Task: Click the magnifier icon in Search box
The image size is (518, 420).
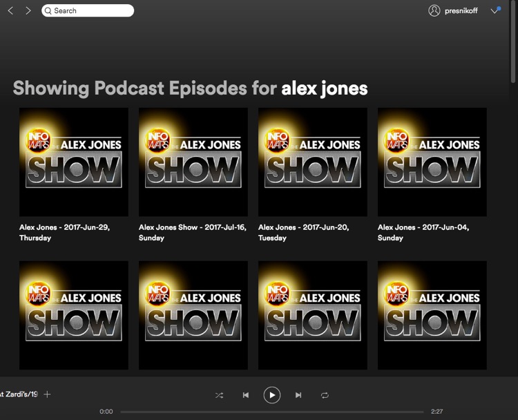Action: [48, 11]
